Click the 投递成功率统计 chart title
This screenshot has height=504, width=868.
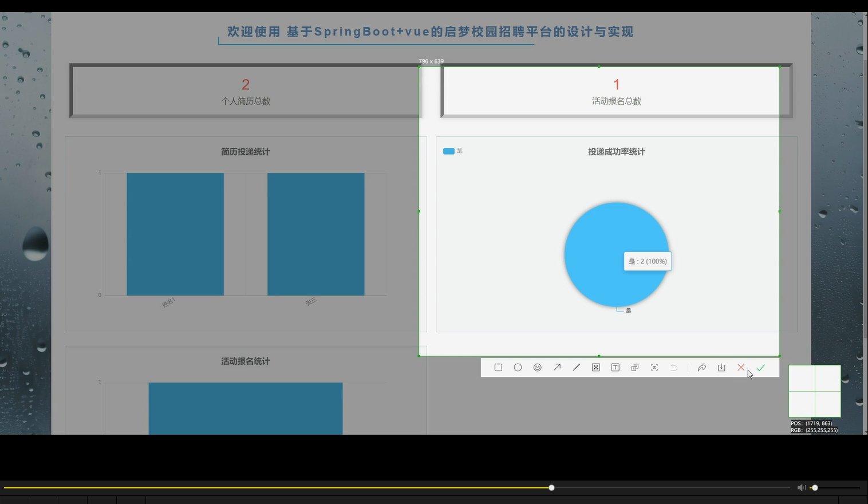(617, 152)
